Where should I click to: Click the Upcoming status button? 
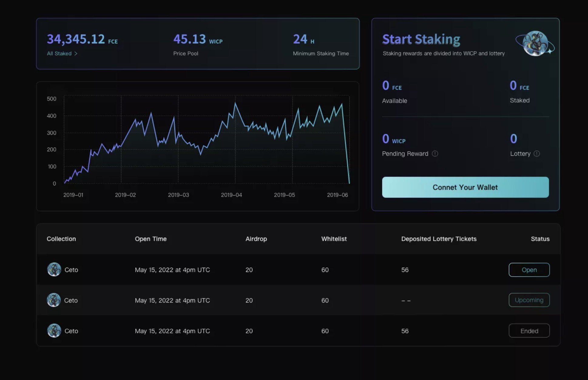[529, 300]
